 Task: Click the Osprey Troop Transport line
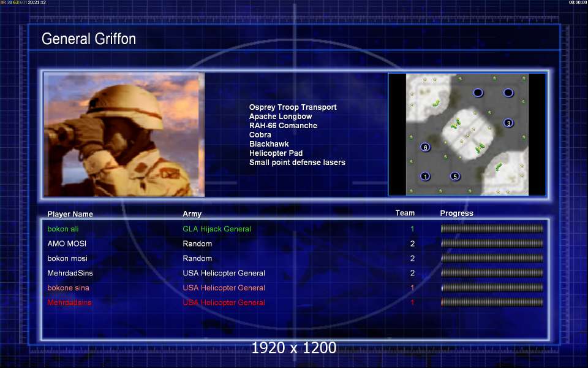[293, 107]
